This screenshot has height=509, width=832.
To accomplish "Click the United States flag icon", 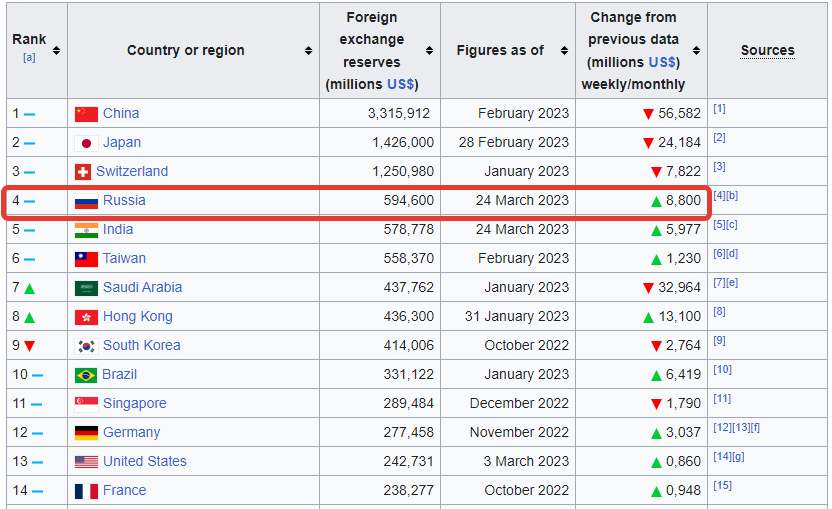I will [x=86, y=462].
